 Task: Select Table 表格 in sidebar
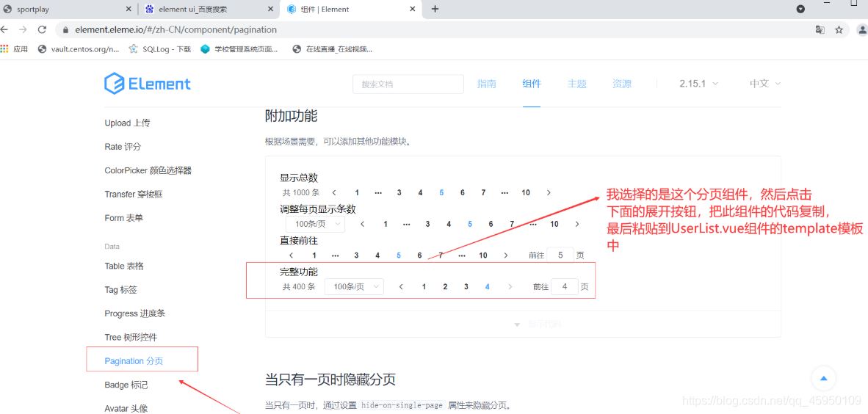coord(124,266)
